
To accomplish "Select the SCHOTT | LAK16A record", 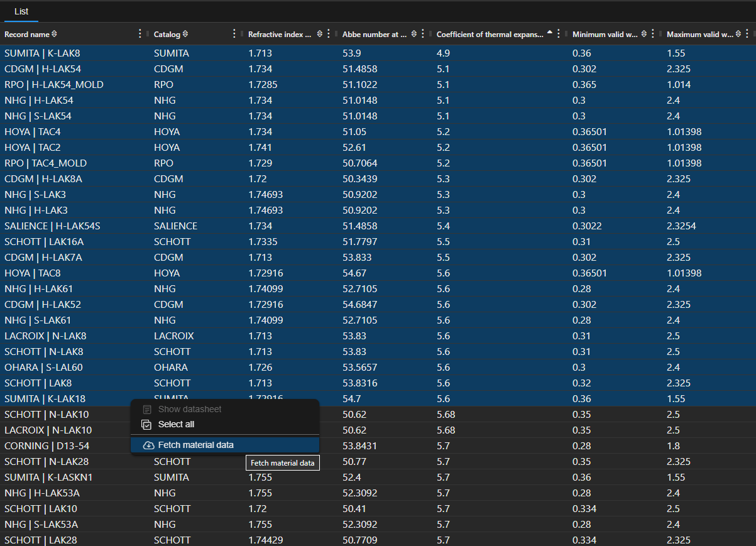I will tap(378, 241).
